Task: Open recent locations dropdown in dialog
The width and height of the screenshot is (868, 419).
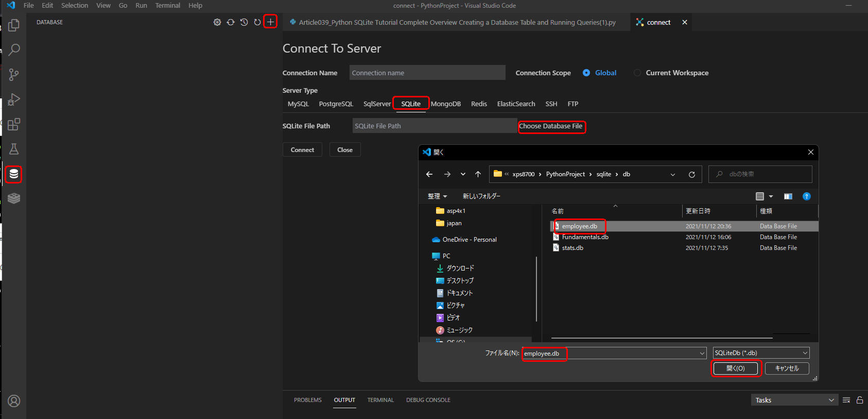Action: pyautogui.click(x=463, y=174)
